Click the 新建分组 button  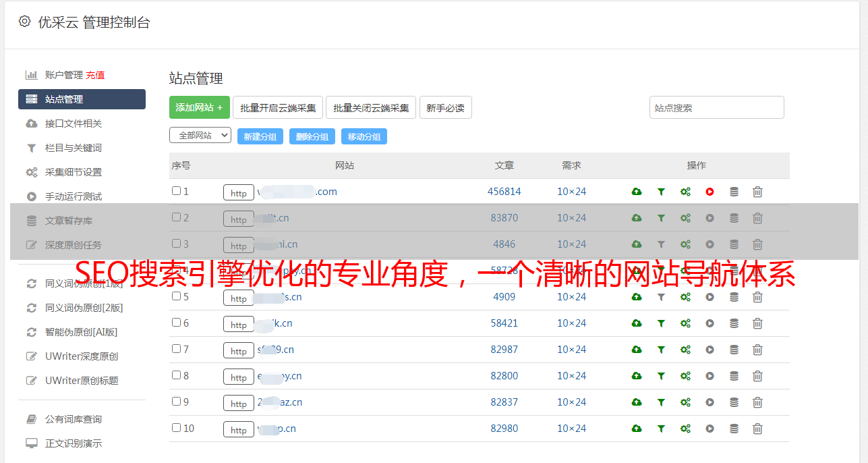pos(260,136)
